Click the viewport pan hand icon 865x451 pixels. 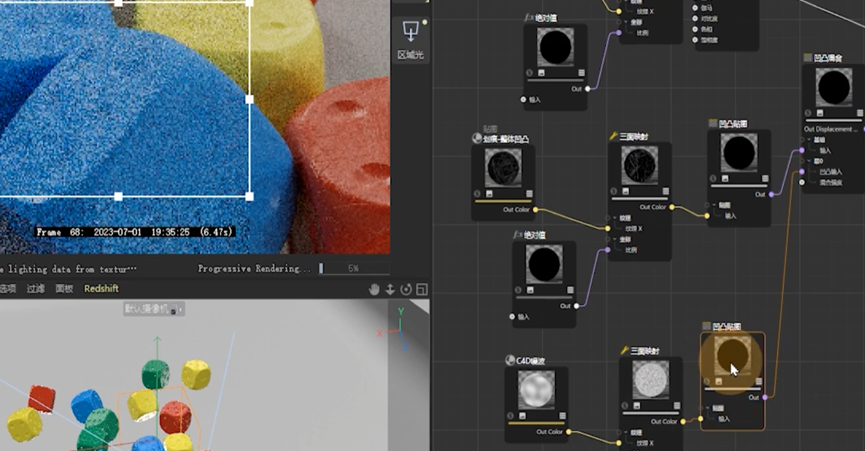375,289
